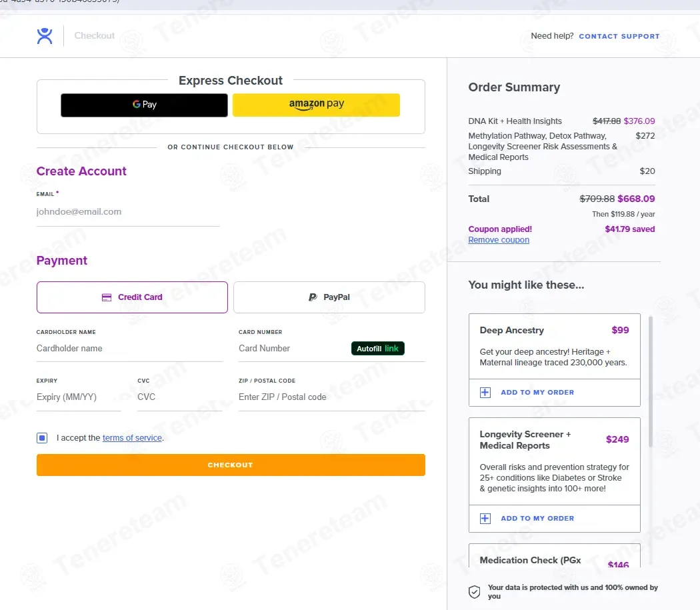Screen dimensions: 700x610
Task: Focus the Email input field
Action: [127, 212]
